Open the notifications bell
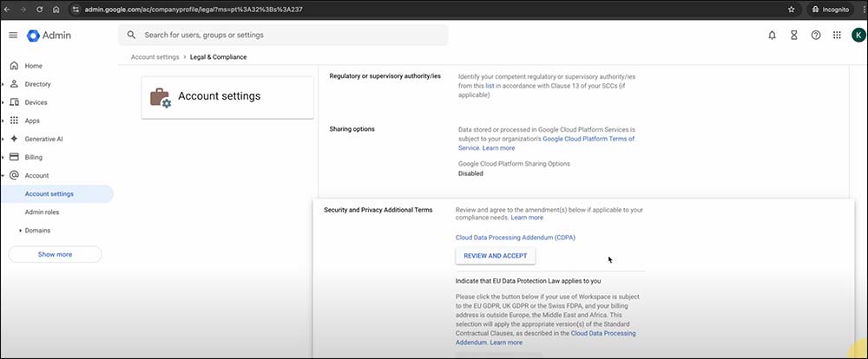The image size is (868, 359). (x=772, y=35)
